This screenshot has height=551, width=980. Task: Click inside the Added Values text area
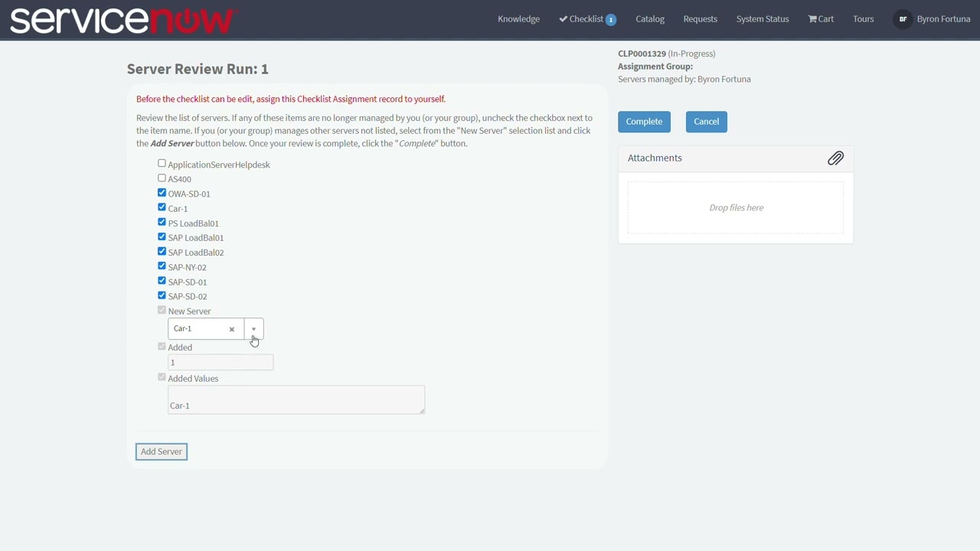(x=296, y=399)
